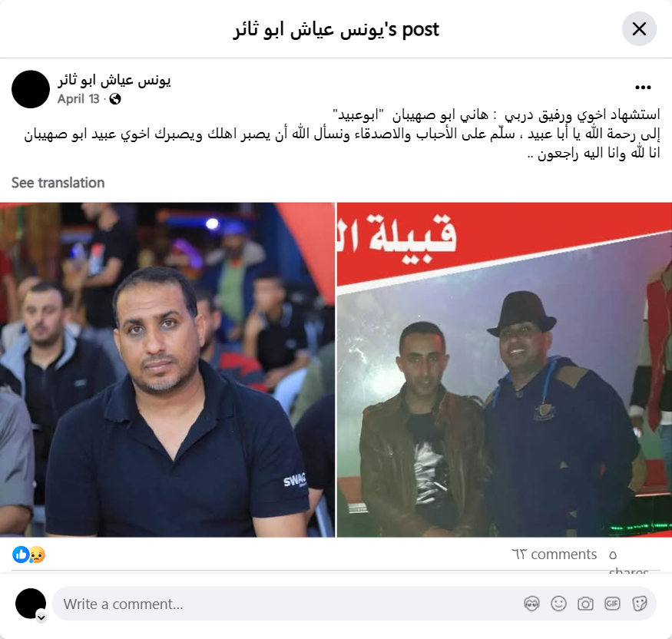Open the sticker picker icon

tap(639, 604)
